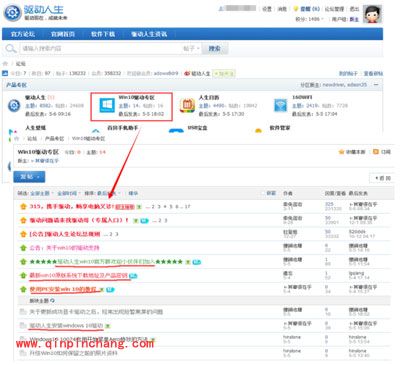Viewport: 400px width, 365px height.
Task: Open the 消息 link
Action: [x=282, y=9]
